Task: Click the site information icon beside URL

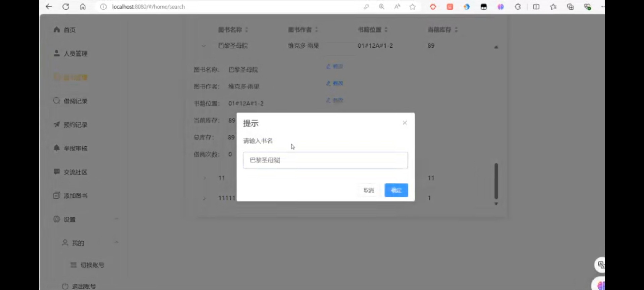Action: [x=103, y=7]
